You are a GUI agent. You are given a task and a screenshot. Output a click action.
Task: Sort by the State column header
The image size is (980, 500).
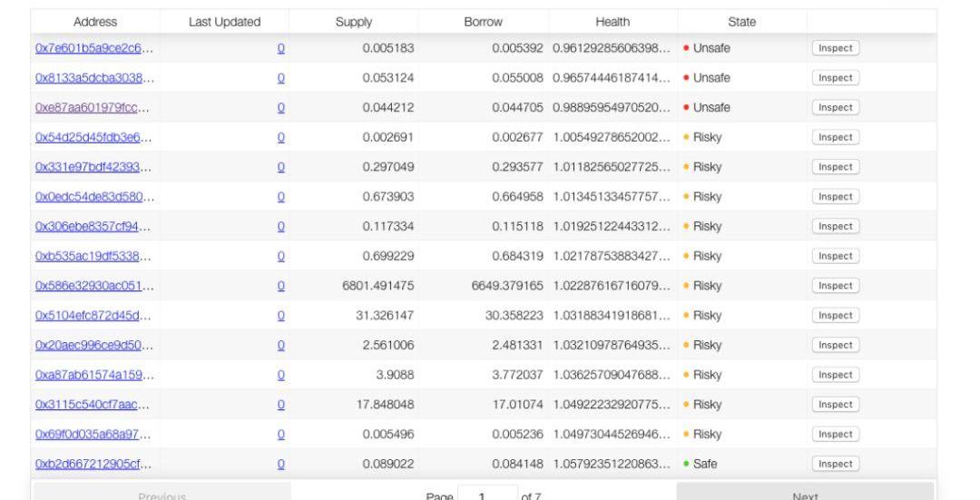pyautogui.click(x=741, y=22)
